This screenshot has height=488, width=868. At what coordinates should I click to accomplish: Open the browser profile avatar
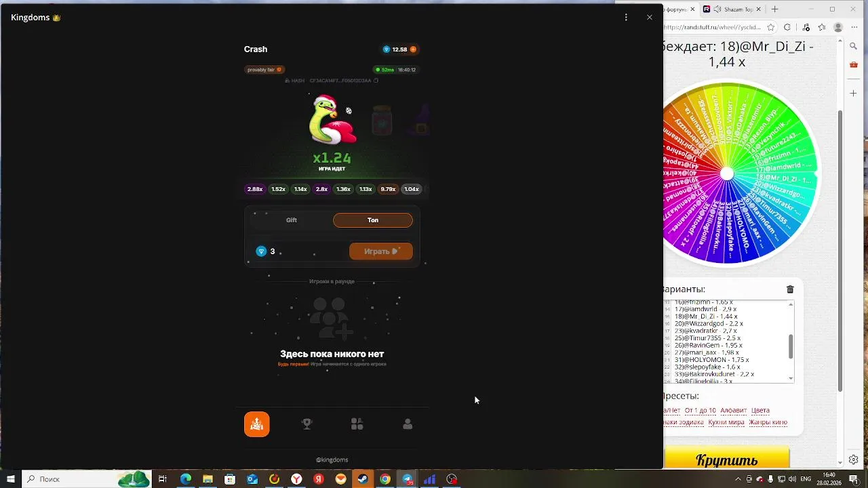[839, 28]
